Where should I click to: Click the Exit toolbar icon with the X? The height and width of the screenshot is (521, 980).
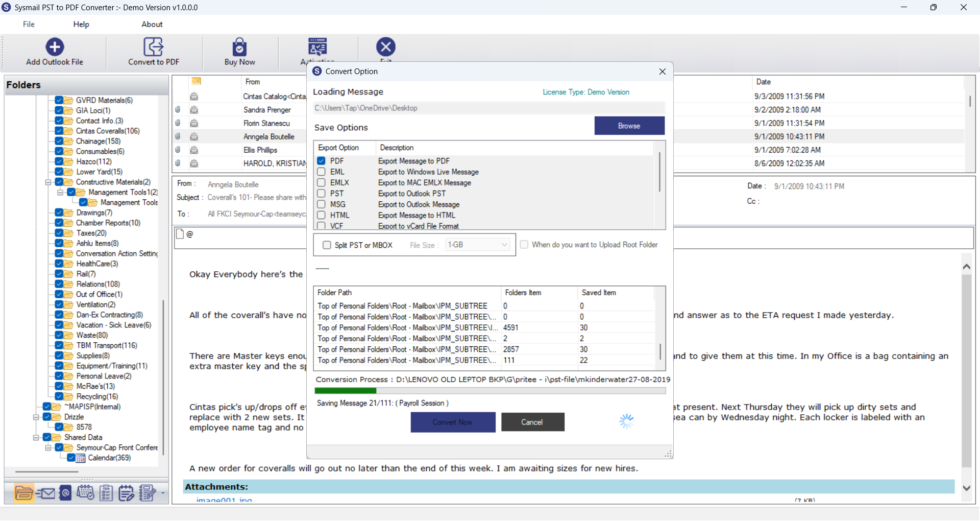(x=386, y=46)
